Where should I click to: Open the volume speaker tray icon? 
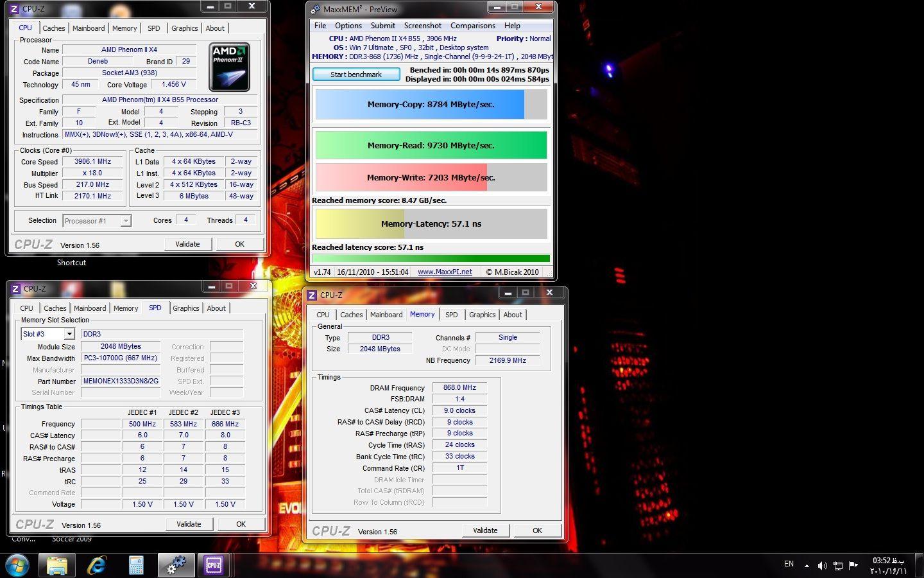tap(822, 566)
